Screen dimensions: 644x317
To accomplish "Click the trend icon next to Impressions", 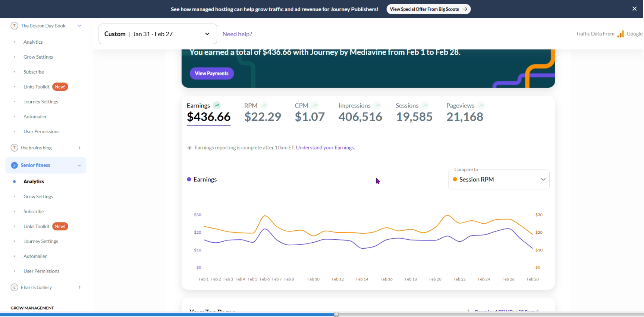I will (x=377, y=105).
